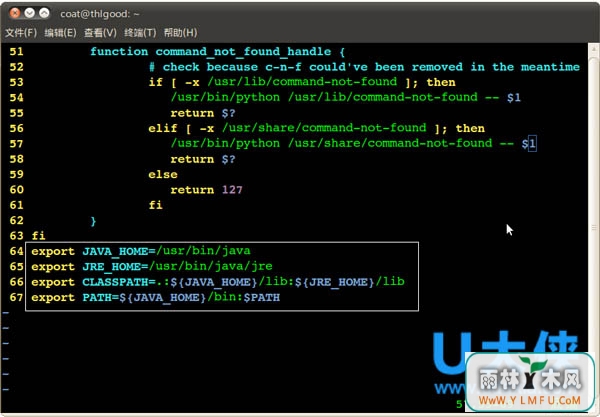Click 'elif' keyword on line 56

point(163,128)
